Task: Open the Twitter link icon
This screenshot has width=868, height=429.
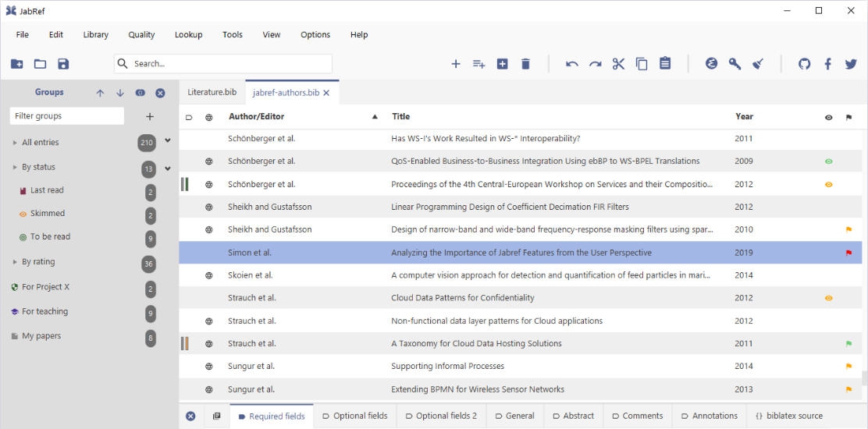Action: pos(851,64)
